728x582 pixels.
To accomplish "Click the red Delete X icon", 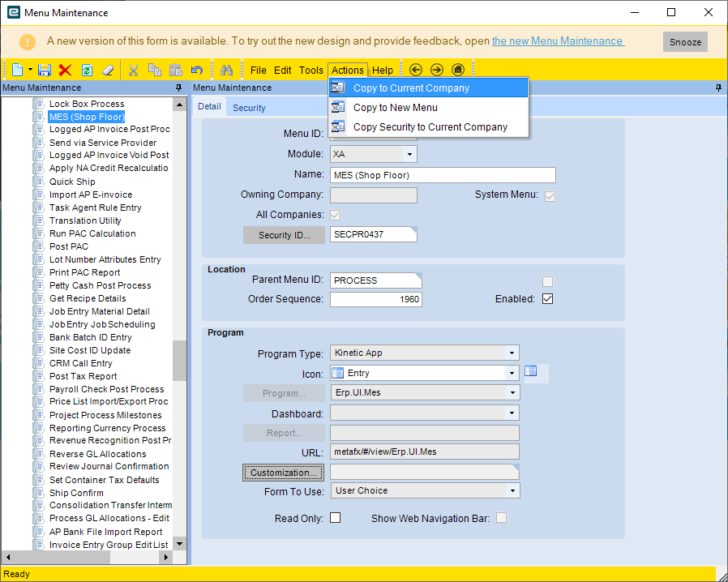I will pyautogui.click(x=66, y=70).
